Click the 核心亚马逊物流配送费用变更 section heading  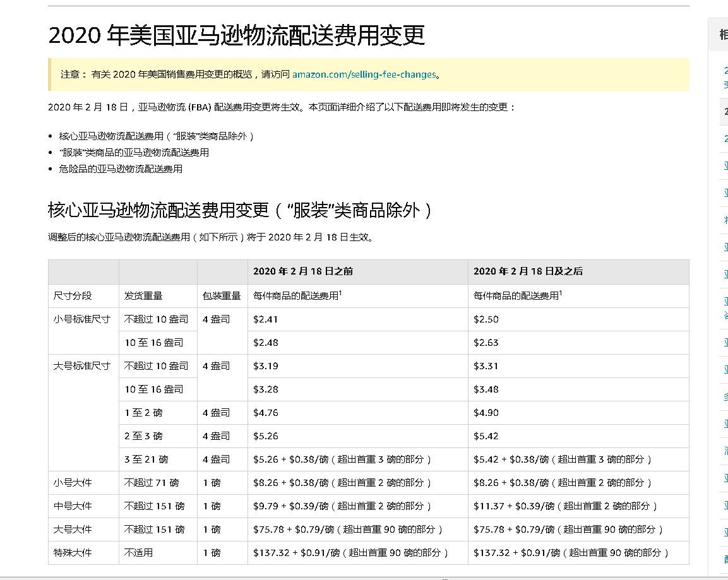(240, 210)
